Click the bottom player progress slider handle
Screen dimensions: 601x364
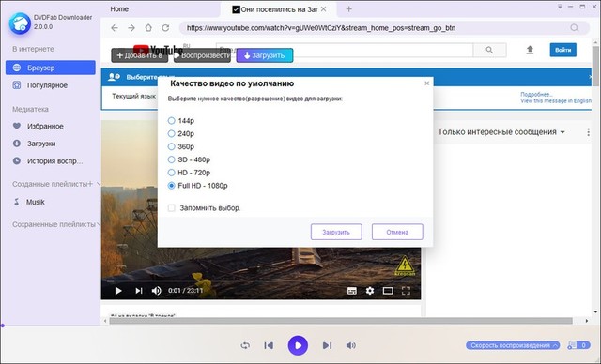(x=2, y=326)
